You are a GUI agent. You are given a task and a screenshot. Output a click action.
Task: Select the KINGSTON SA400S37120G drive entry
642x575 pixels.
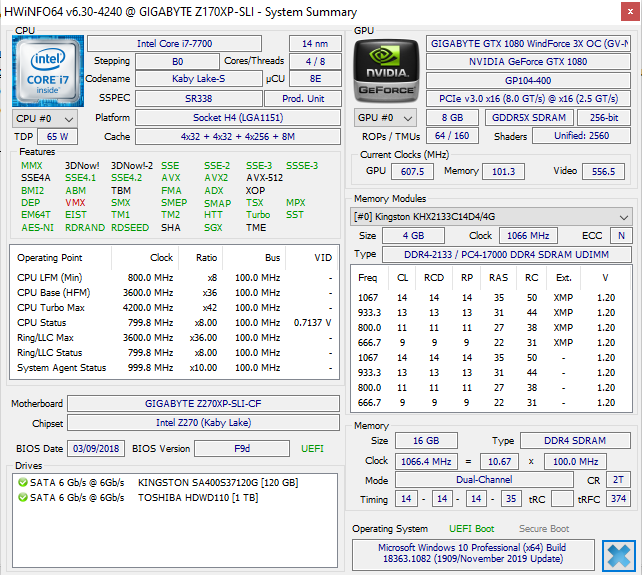(158, 482)
